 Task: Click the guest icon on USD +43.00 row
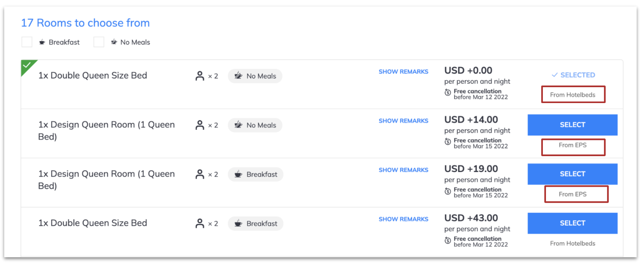tap(200, 224)
